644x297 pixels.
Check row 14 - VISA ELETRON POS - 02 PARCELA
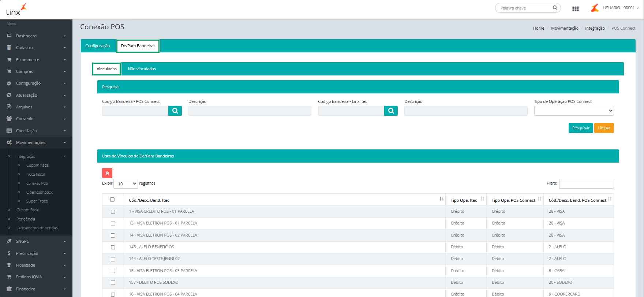[x=113, y=235]
